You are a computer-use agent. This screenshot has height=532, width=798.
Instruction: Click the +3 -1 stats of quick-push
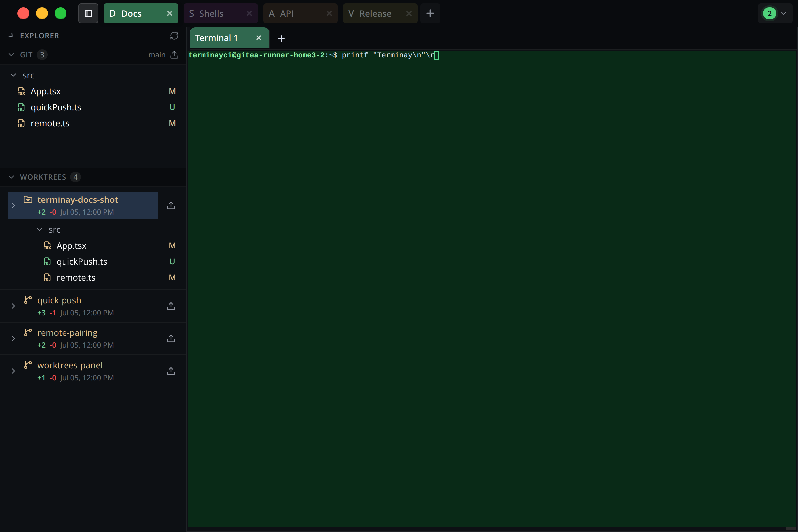pyautogui.click(x=47, y=313)
